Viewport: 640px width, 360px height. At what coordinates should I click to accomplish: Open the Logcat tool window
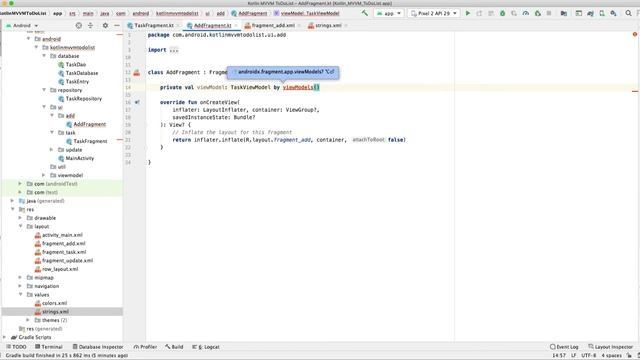click(x=206, y=347)
